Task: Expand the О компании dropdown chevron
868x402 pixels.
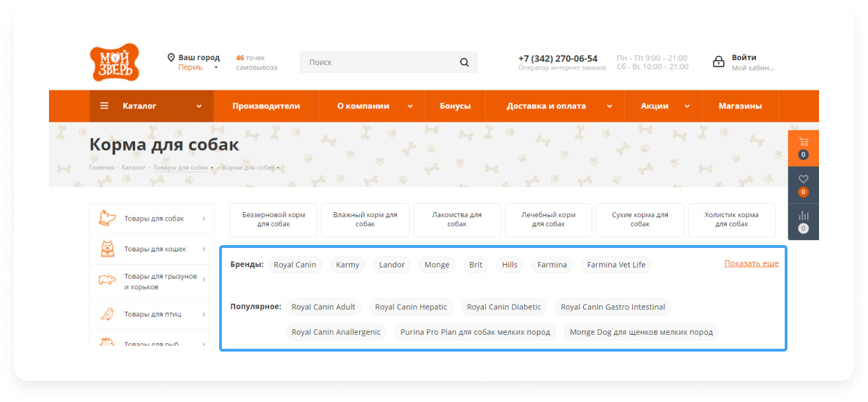Action: click(410, 106)
